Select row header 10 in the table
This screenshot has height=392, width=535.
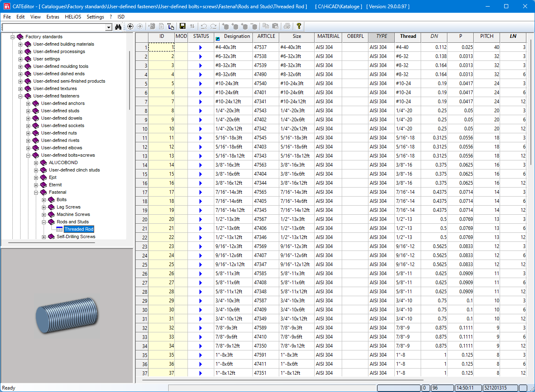[142, 129]
